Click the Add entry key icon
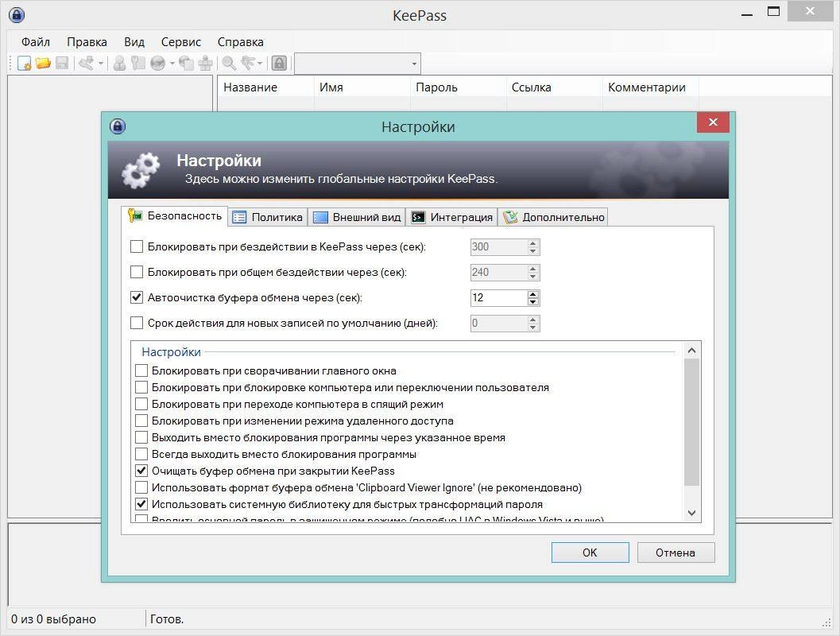Screen dimensions: 840x636 coord(86,64)
